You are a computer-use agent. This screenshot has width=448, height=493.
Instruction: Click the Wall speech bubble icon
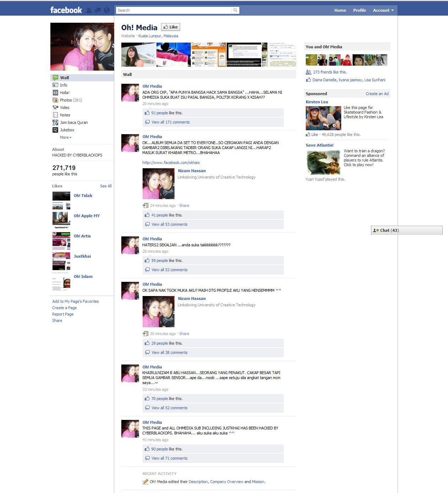tap(55, 77)
